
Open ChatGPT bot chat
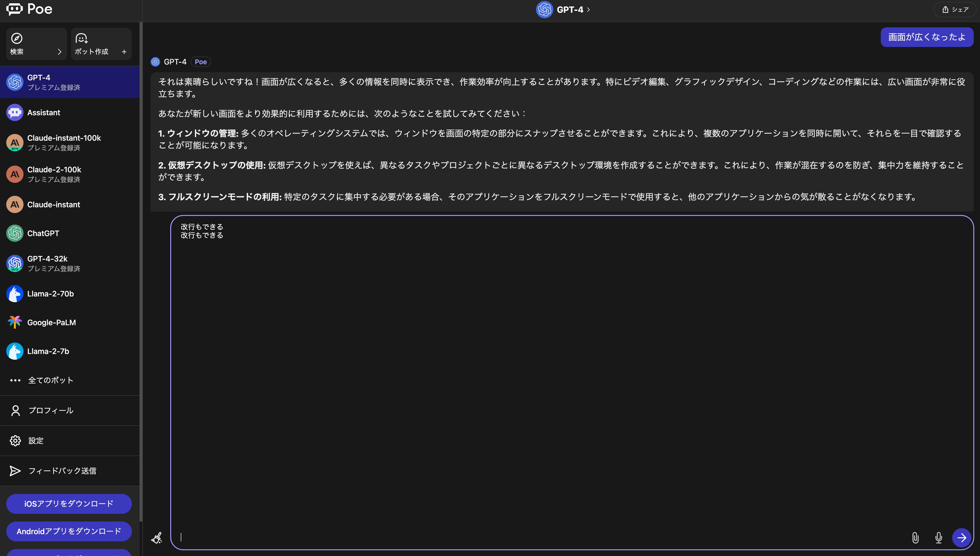tap(70, 233)
